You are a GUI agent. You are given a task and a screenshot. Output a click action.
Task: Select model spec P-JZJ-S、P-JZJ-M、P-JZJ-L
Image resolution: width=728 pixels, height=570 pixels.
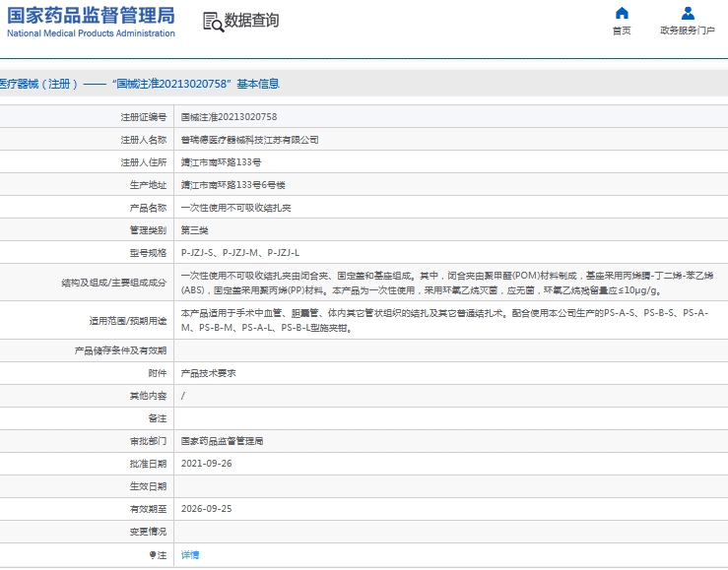coord(240,253)
